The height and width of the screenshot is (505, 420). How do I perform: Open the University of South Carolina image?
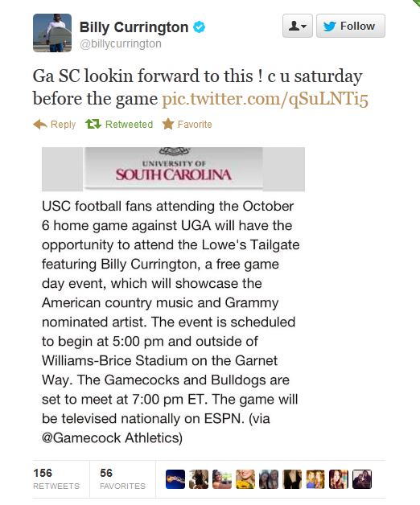(173, 169)
